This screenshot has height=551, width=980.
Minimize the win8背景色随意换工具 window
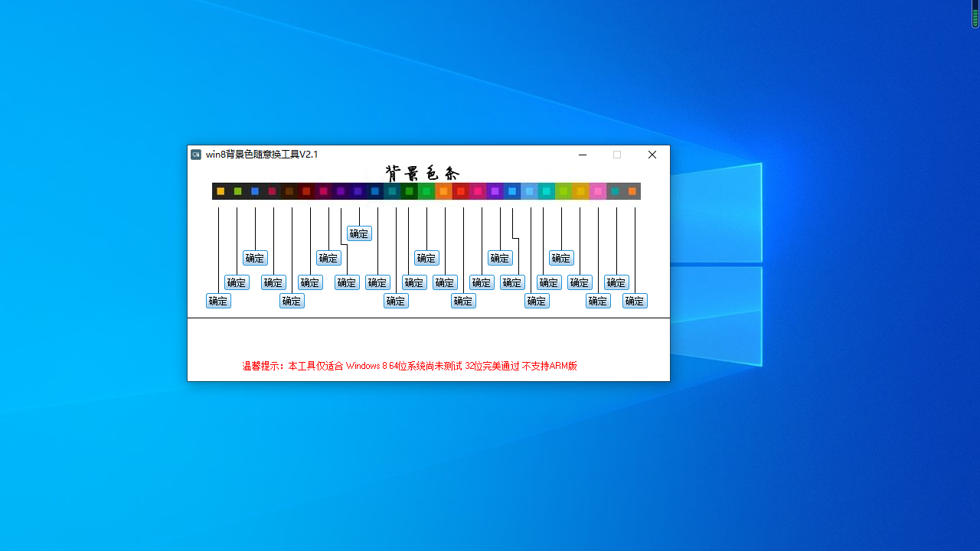point(583,155)
